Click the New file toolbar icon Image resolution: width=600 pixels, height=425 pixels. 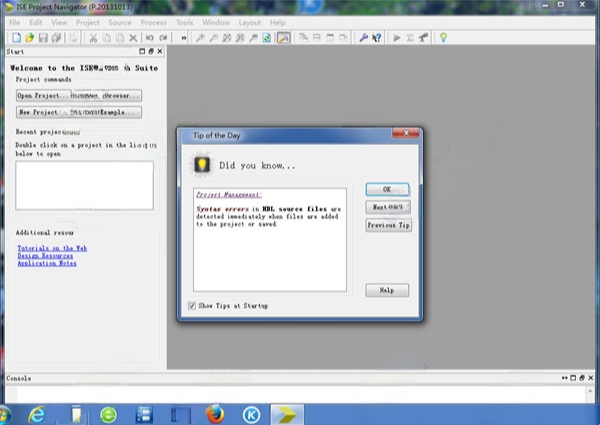coord(16,37)
